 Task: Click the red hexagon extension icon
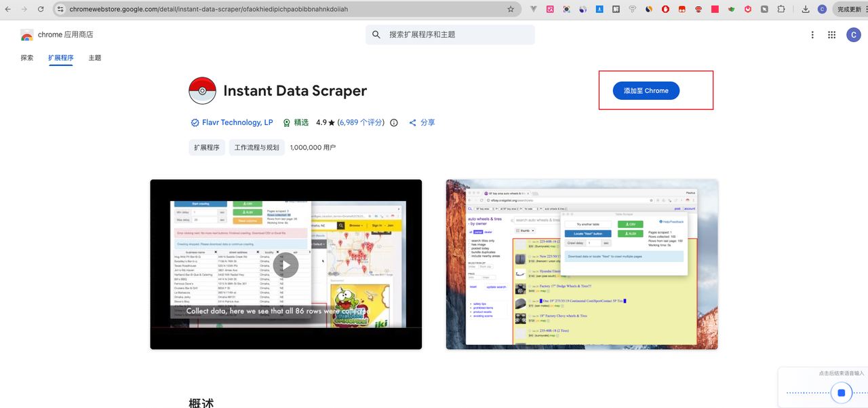click(x=748, y=10)
